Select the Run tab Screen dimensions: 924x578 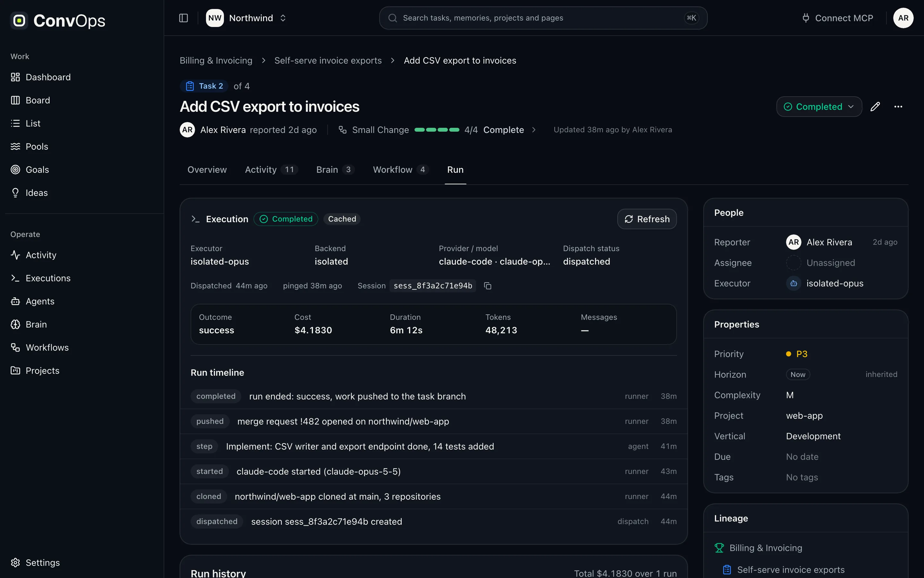tap(455, 170)
